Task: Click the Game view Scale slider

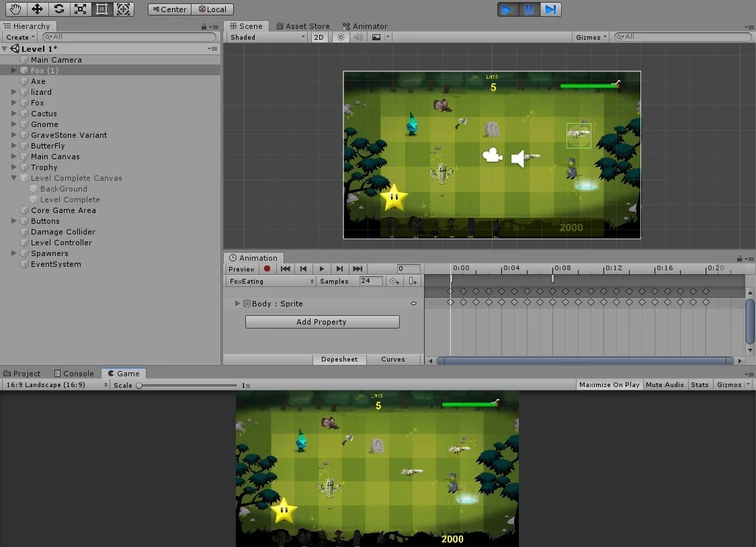Action: [187, 385]
